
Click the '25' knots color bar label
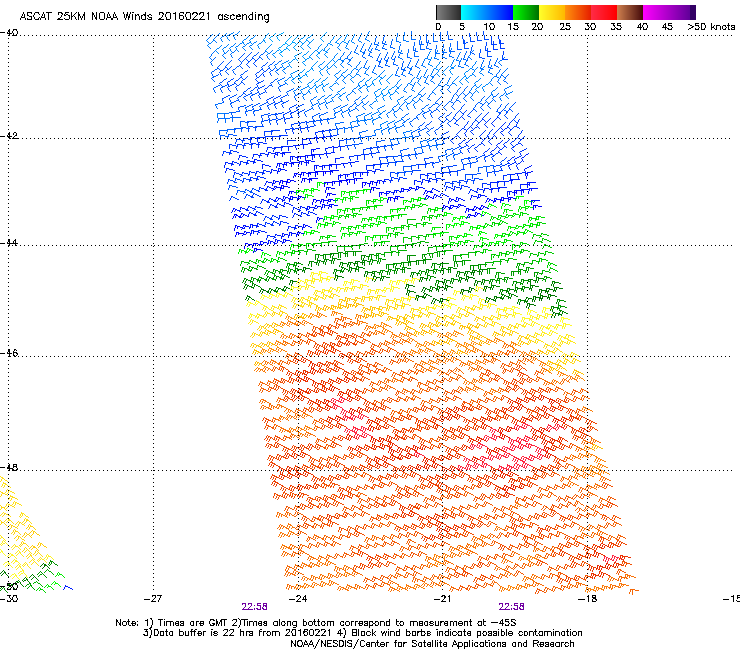[x=565, y=27]
